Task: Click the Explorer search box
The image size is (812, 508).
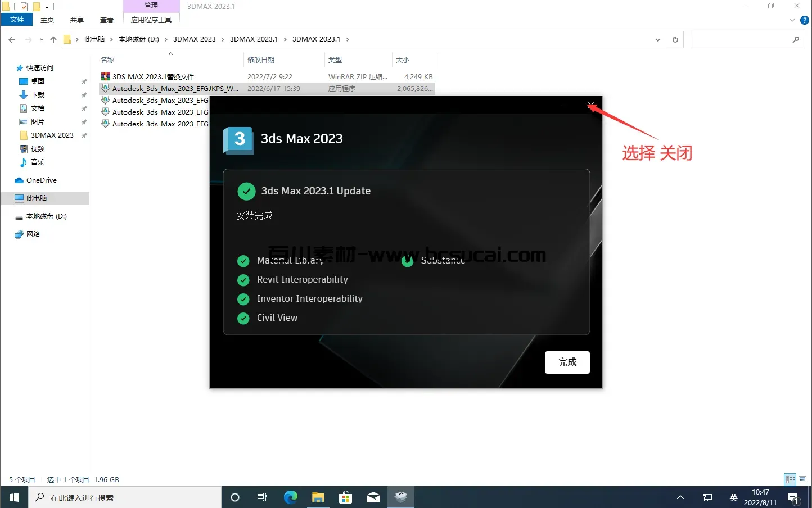Action: click(x=748, y=39)
